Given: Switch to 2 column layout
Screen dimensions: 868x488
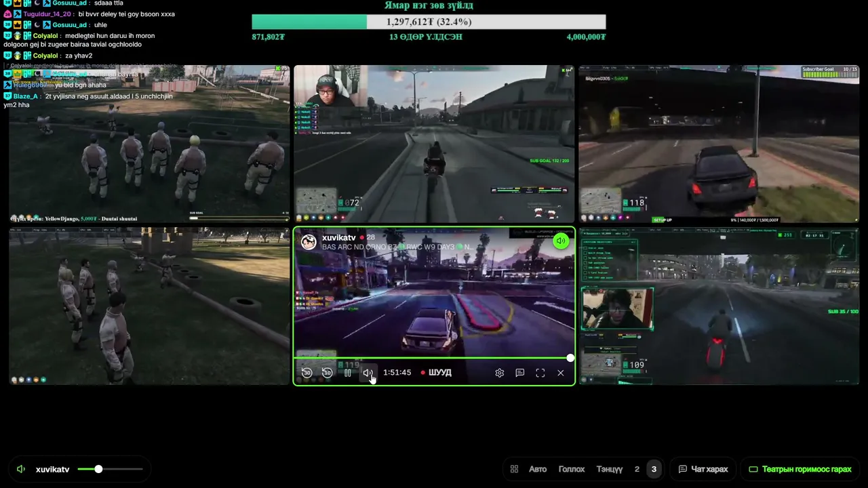Looking at the screenshot, I should 637,469.
